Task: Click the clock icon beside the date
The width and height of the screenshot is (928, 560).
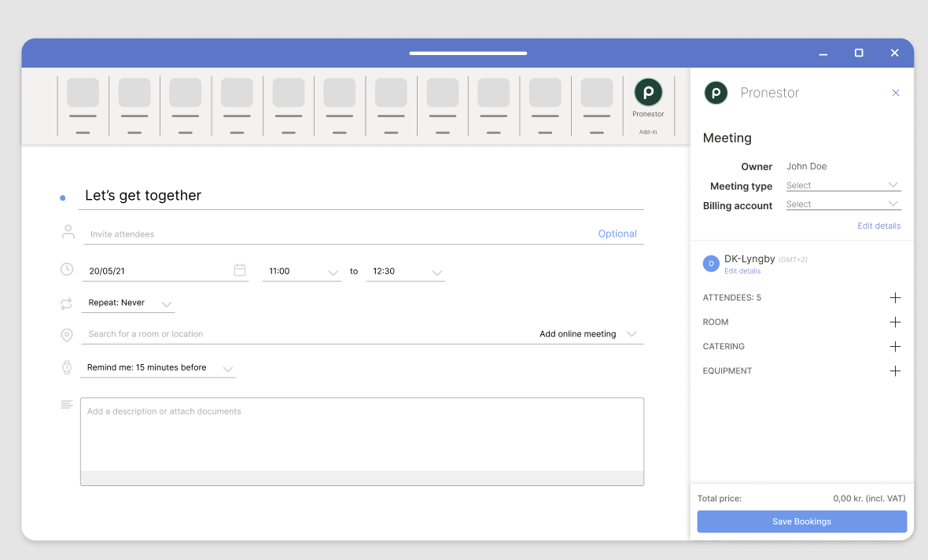Action: coord(67,269)
